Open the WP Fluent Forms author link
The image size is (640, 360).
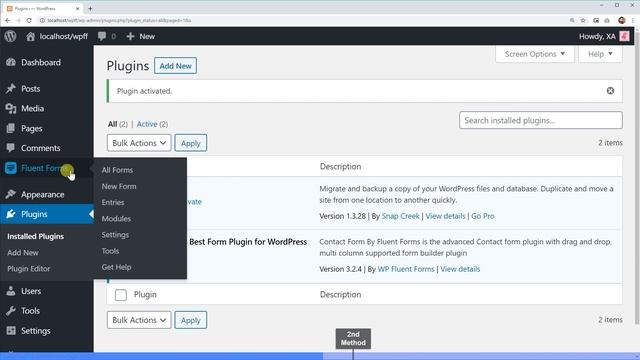click(x=406, y=269)
